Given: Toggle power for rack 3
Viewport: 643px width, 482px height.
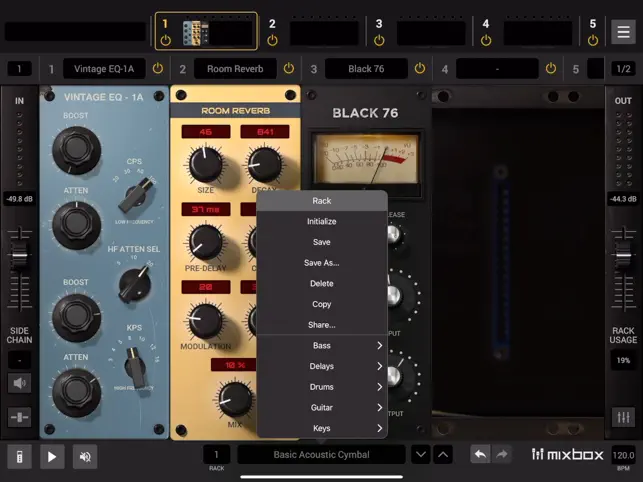Looking at the screenshot, I should pyautogui.click(x=379, y=40).
